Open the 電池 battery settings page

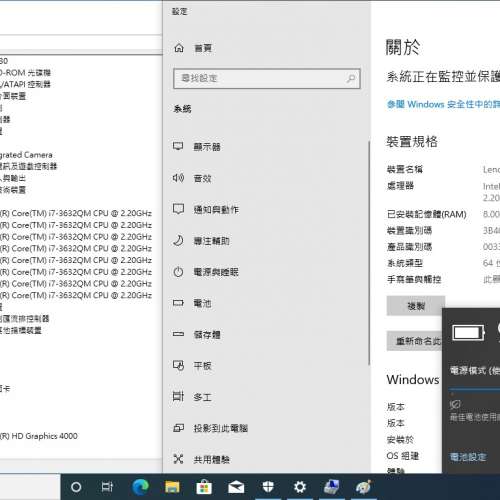pyautogui.click(x=192, y=303)
